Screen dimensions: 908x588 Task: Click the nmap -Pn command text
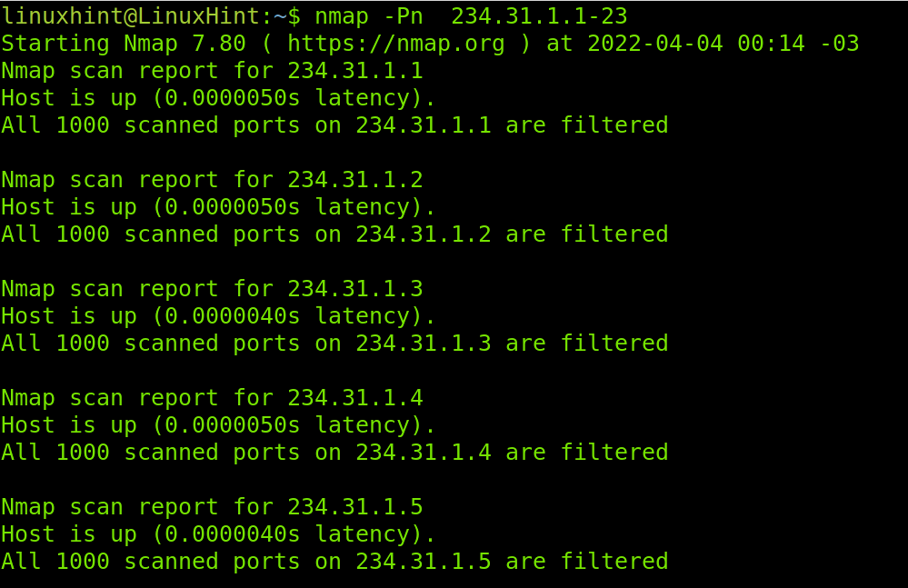coord(369,16)
